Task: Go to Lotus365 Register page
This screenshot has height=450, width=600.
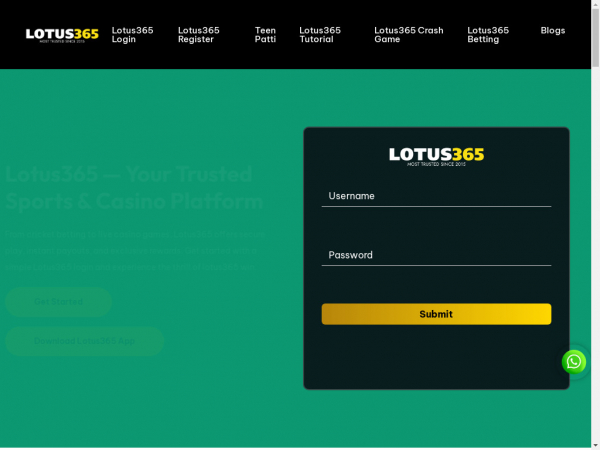Action: point(199,35)
